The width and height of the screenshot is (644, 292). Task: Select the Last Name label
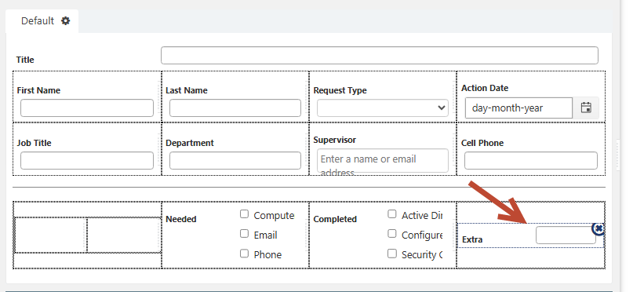click(187, 90)
